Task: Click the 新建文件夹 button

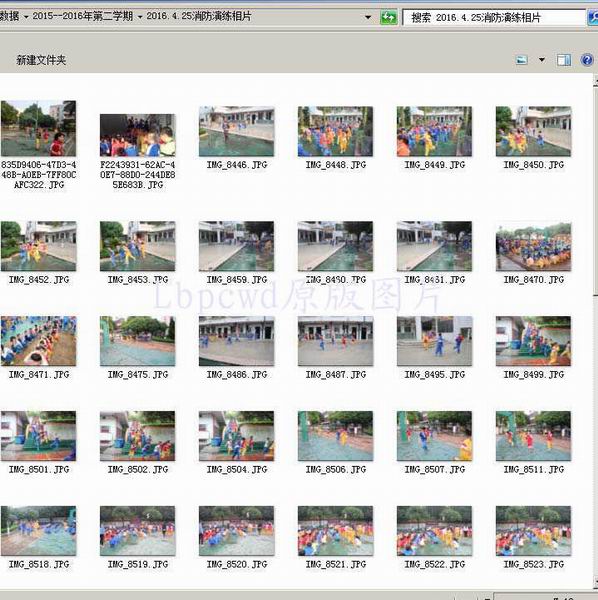Action: [x=41, y=60]
